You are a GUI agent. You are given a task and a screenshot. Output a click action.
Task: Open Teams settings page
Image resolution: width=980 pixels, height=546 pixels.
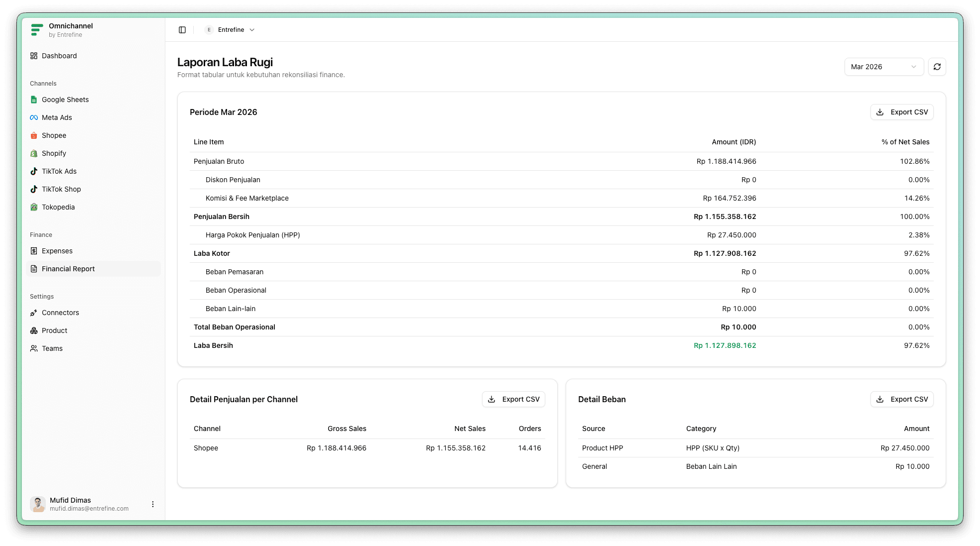coord(52,348)
